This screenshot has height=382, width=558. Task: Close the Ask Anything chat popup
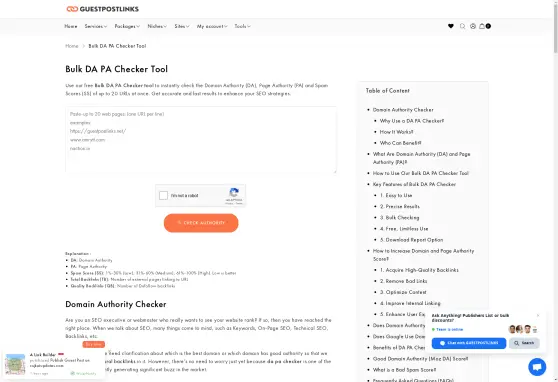[538, 315]
